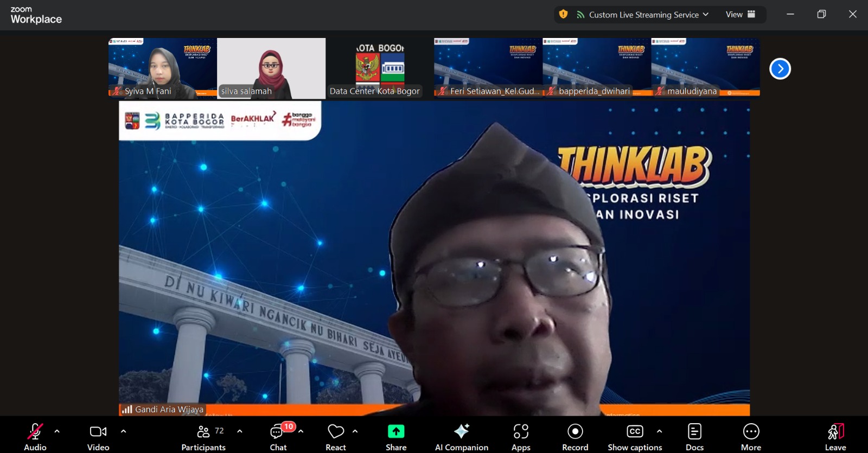This screenshot has width=868, height=453.
Task: Toggle Show captions CC button
Action: pos(634,432)
